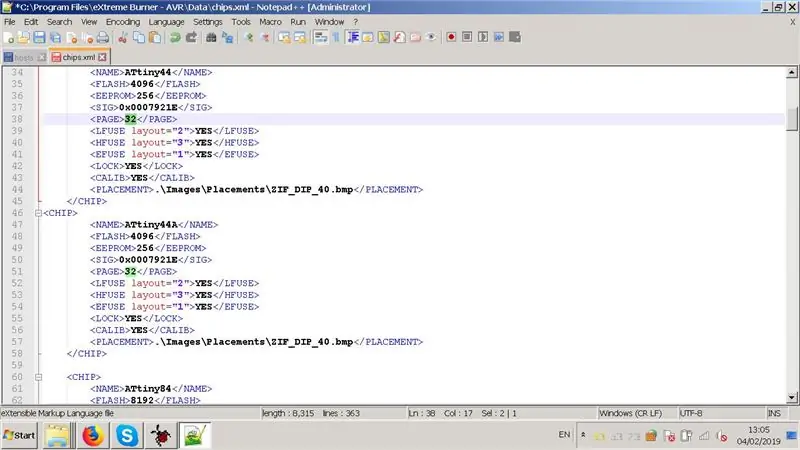Switch to the hosts tab
Screen dimensions: 800x450
click(x=23, y=57)
